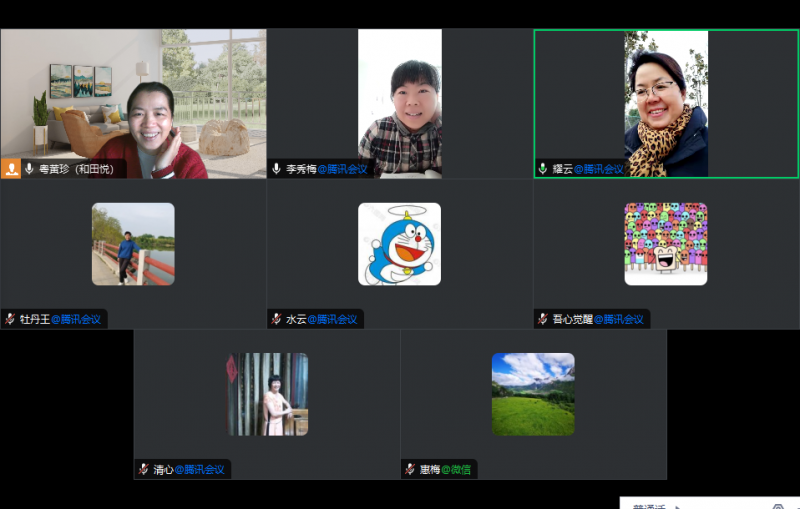Click the green microphone icon for 耀云
The height and width of the screenshot is (509, 800).
(x=543, y=169)
